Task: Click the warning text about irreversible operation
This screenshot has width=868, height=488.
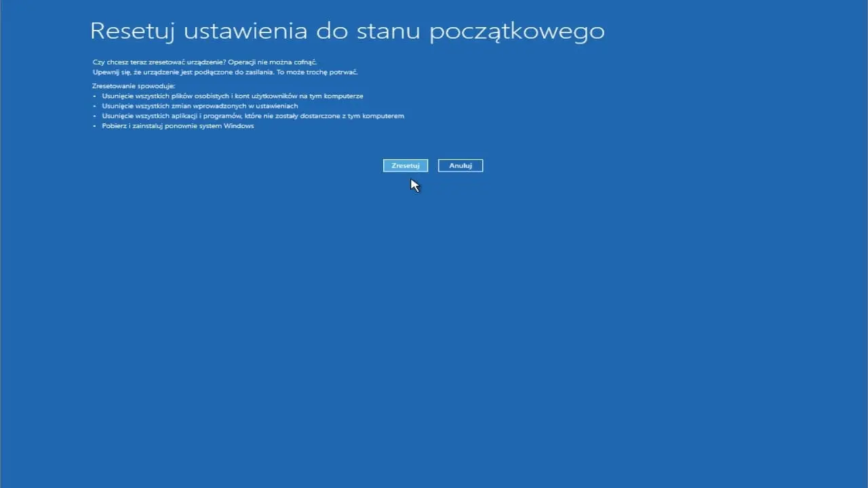Action: (x=204, y=62)
